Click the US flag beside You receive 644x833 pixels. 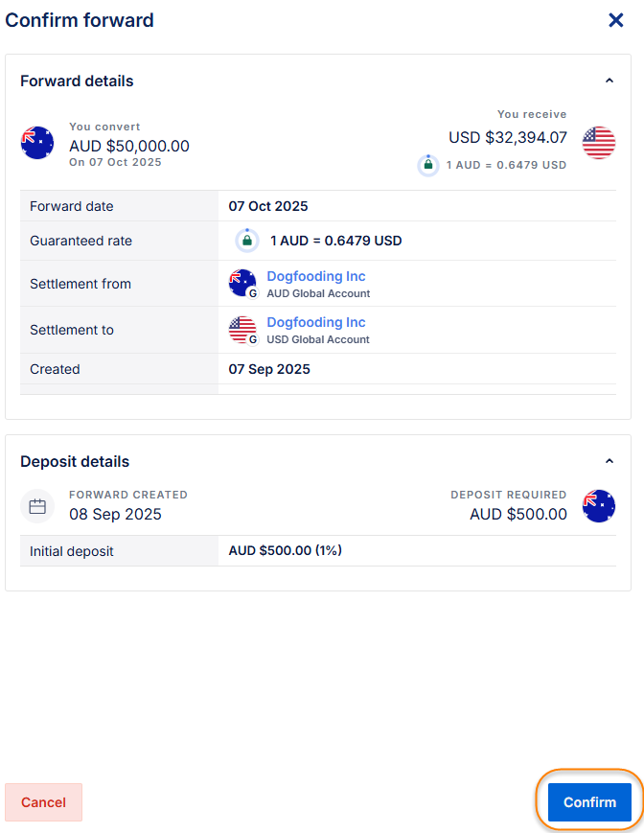pos(599,143)
